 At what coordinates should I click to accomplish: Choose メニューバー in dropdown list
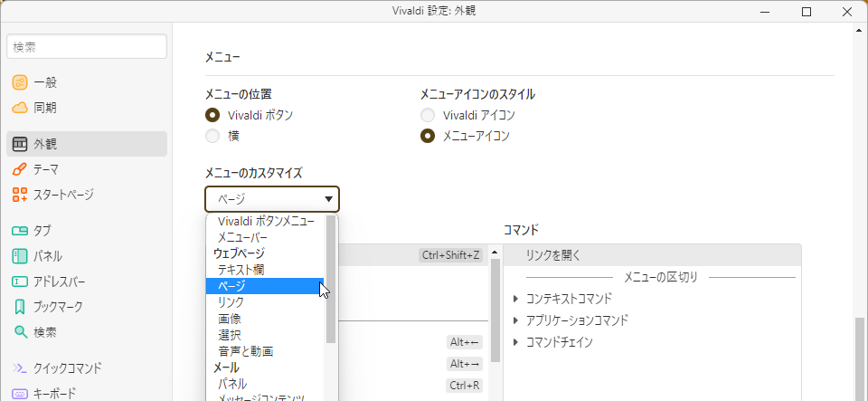pos(265,237)
